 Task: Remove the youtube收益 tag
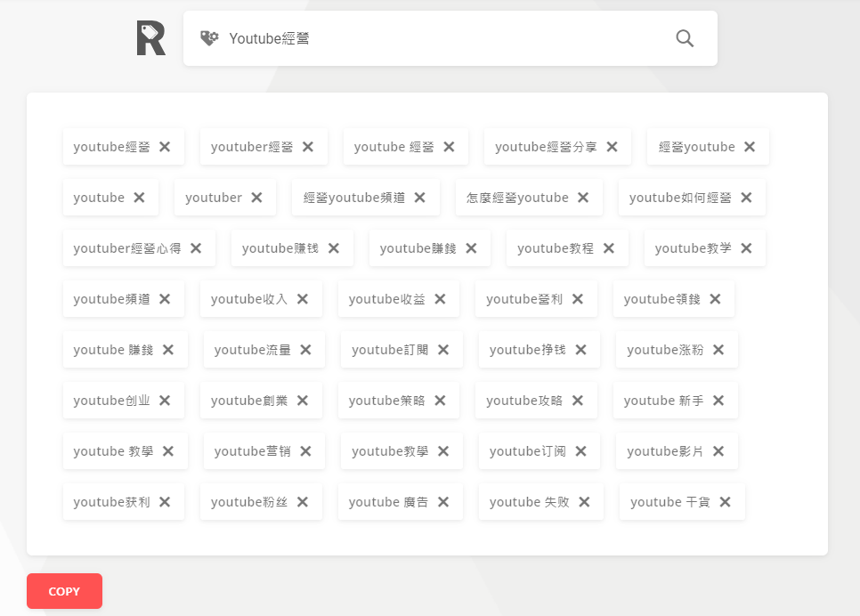440,299
